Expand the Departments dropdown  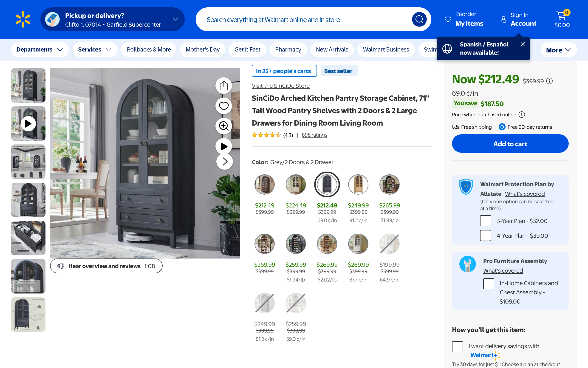click(40, 50)
